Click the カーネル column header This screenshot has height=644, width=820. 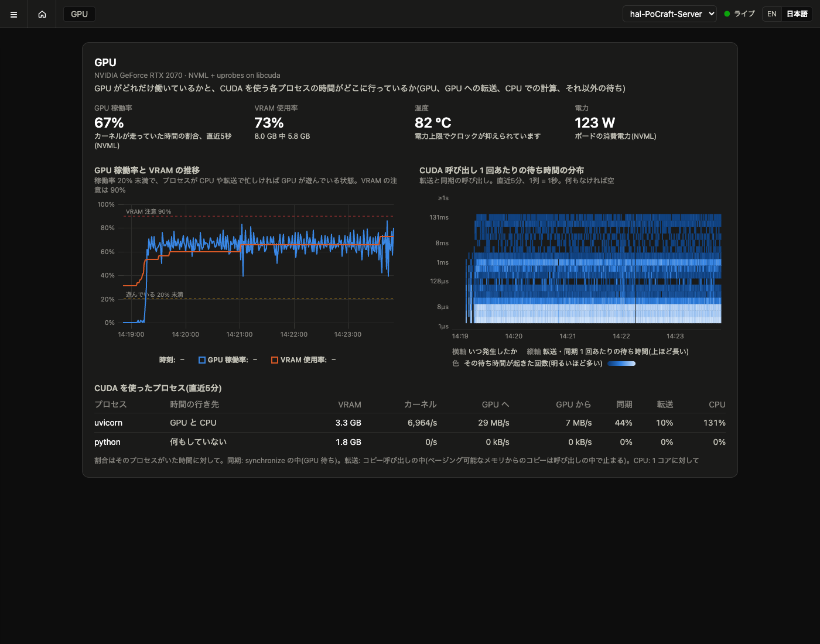pos(421,405)
